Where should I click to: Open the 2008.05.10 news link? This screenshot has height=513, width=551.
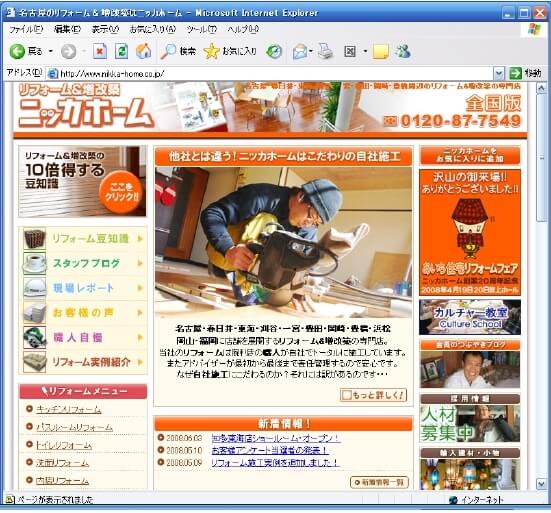(270, 450)
